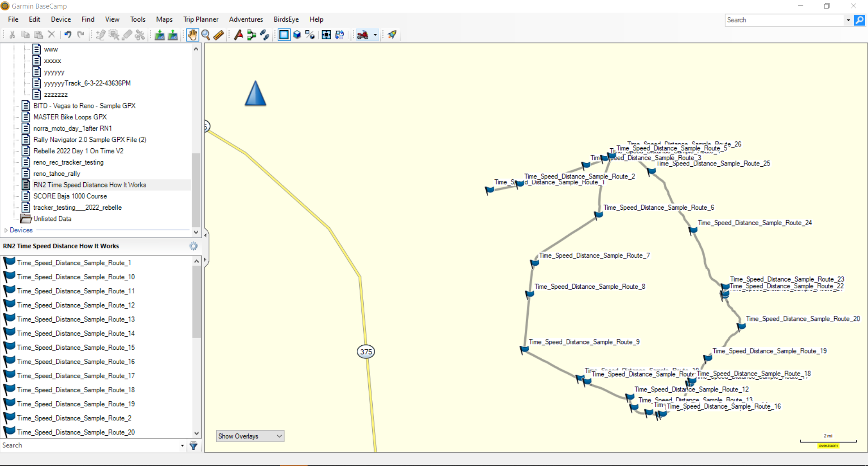Click the Send to Device icon
Screen dimensions: 868x466
[159, 35]
